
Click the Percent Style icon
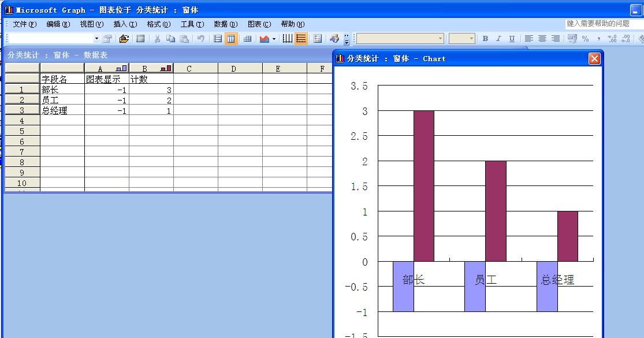586,39
